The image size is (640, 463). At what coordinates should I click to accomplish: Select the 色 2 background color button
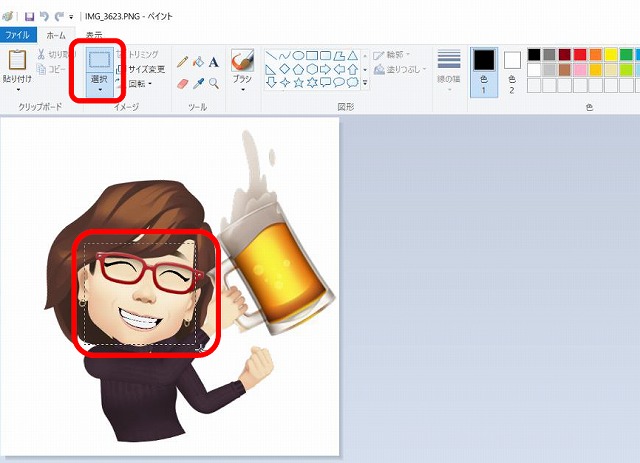coord(512,66)
